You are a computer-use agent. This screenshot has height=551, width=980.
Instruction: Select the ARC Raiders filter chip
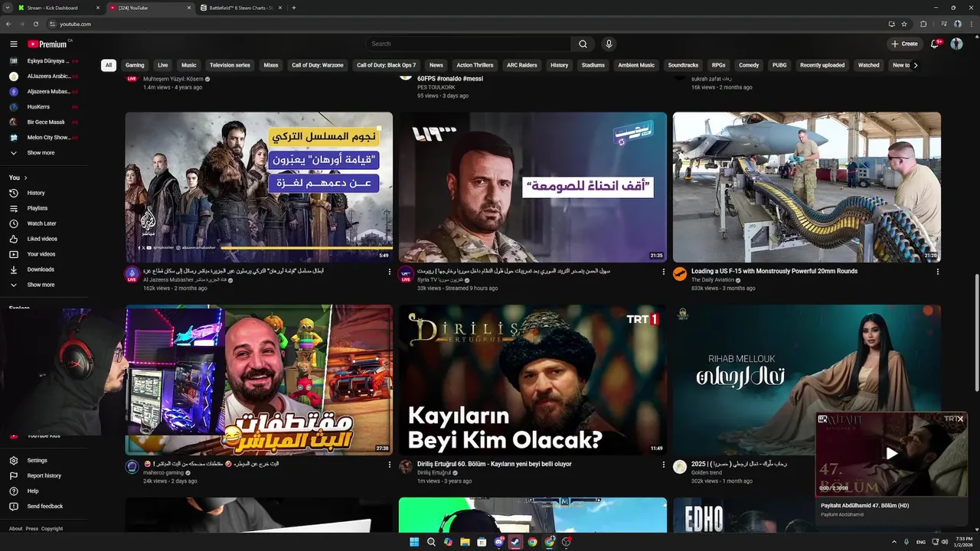[x=521, y=65]
